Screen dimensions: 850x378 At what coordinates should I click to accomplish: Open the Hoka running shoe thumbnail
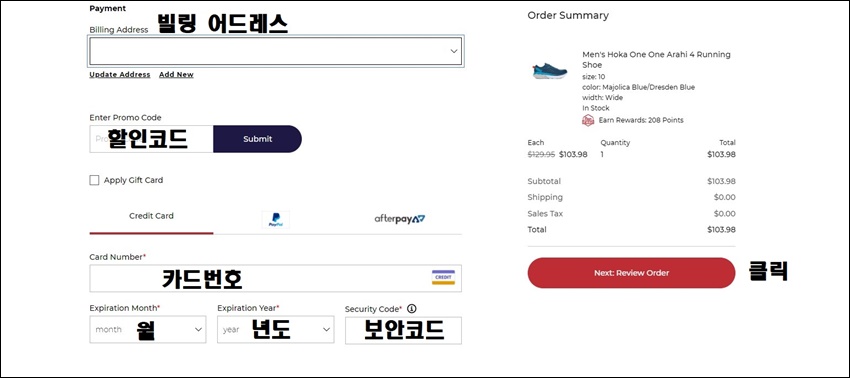pos(550,71)
